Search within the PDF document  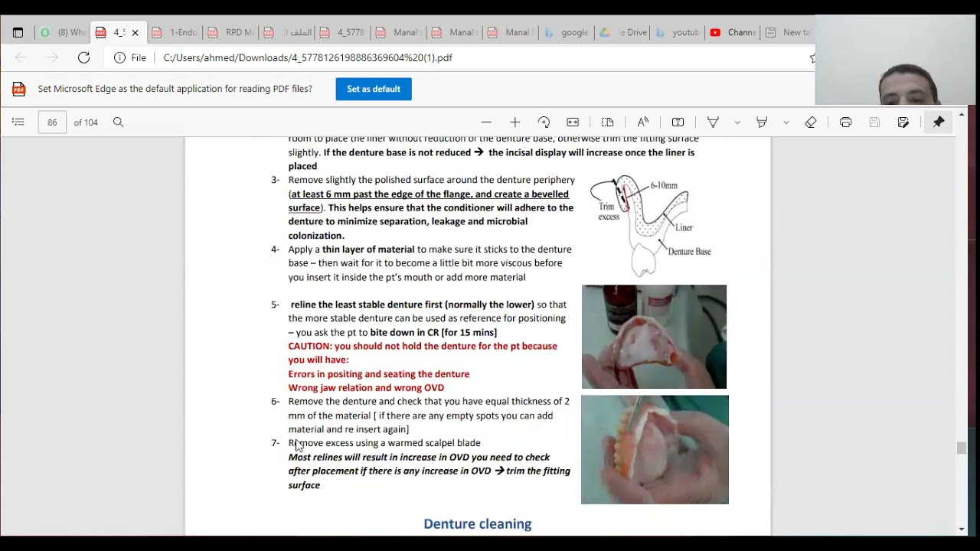point(118,122)
